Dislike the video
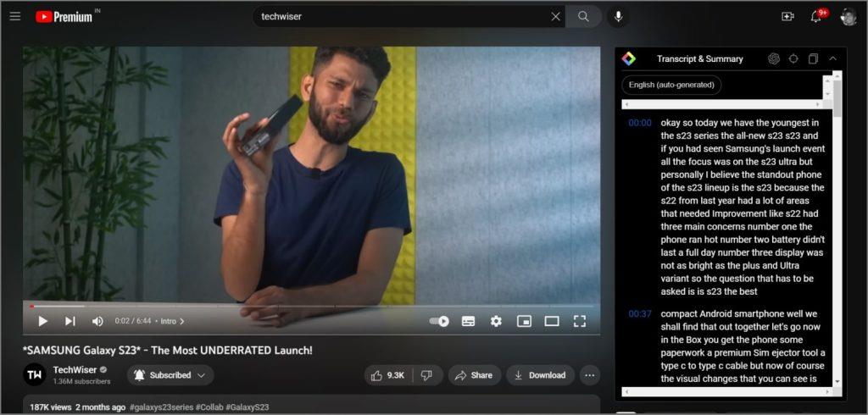The width and height of the screenshot is (868, 415). [427, 375]
